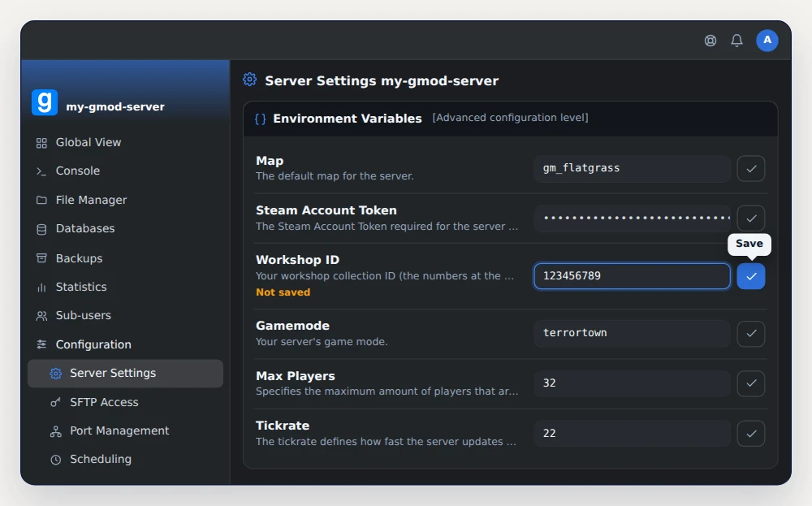Click the curly braces Environment Variables icon
812x506 pixels.
[260, 119]
